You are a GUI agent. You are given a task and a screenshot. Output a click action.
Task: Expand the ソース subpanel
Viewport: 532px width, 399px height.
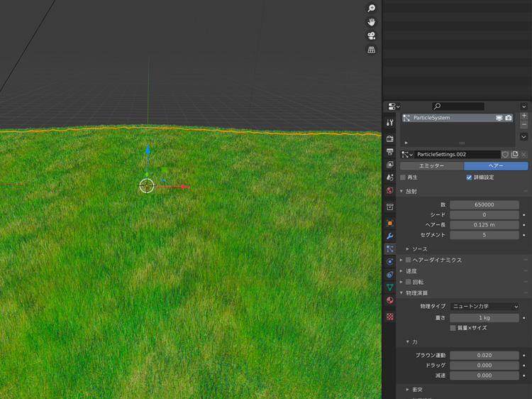click(419, 249)
